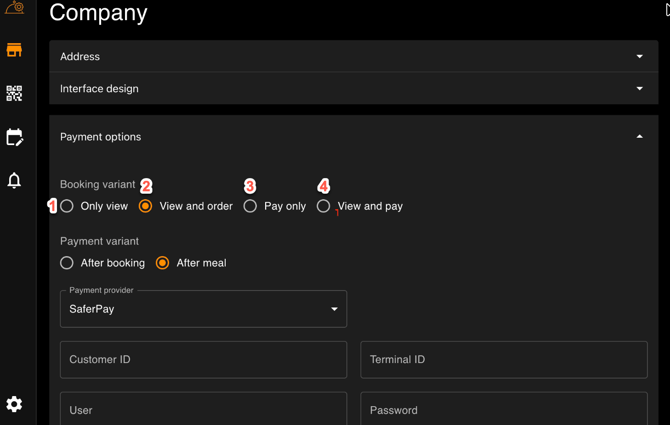Select the Pay only booking variant
The height and width of the screenshot is (425, 670).
pos(250,206)
